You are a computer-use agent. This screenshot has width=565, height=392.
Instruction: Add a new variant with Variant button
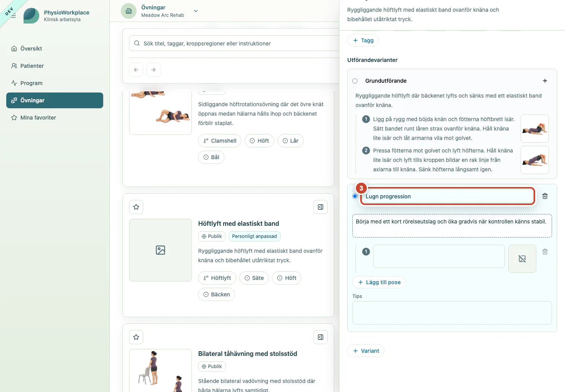366,351
